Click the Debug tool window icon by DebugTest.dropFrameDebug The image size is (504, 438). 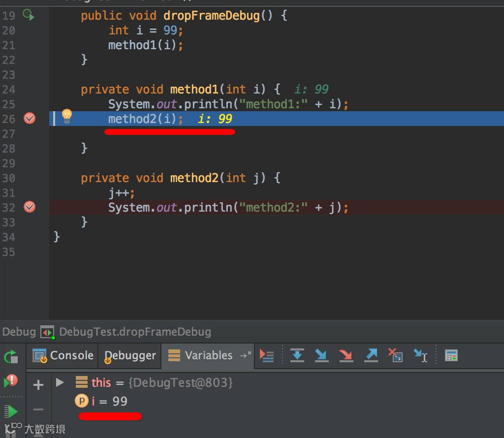point(48,332)
